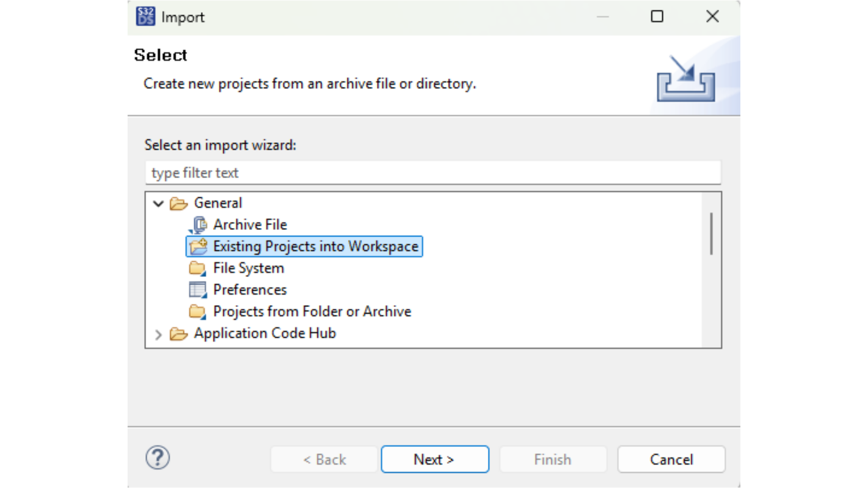Click the Preferences table icon

click(x=198, y=290)
